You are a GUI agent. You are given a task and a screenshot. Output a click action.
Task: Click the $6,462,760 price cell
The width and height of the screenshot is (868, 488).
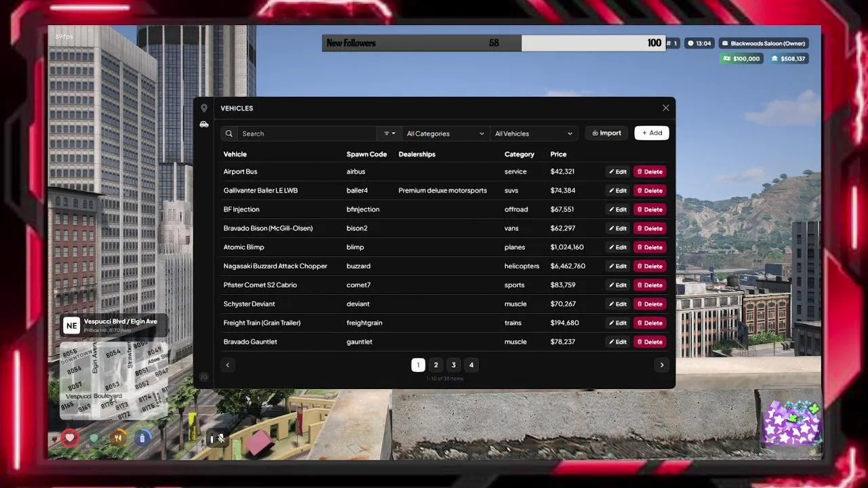tap(568, 266)
